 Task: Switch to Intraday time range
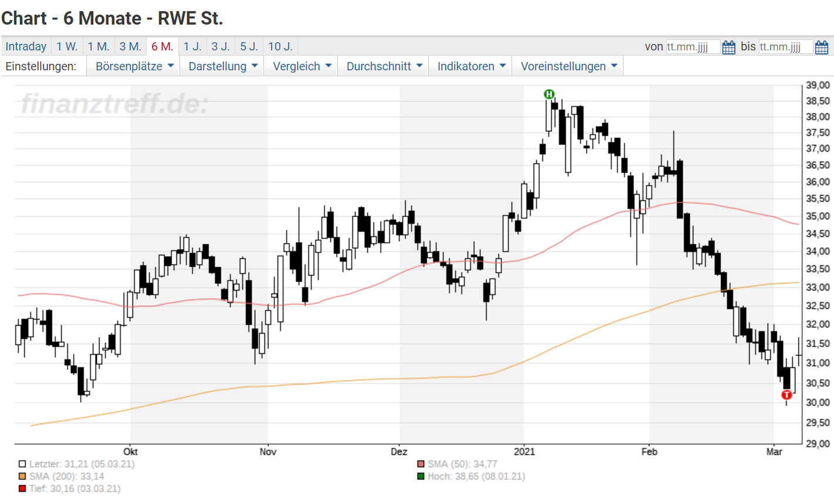tap(26, 46)
